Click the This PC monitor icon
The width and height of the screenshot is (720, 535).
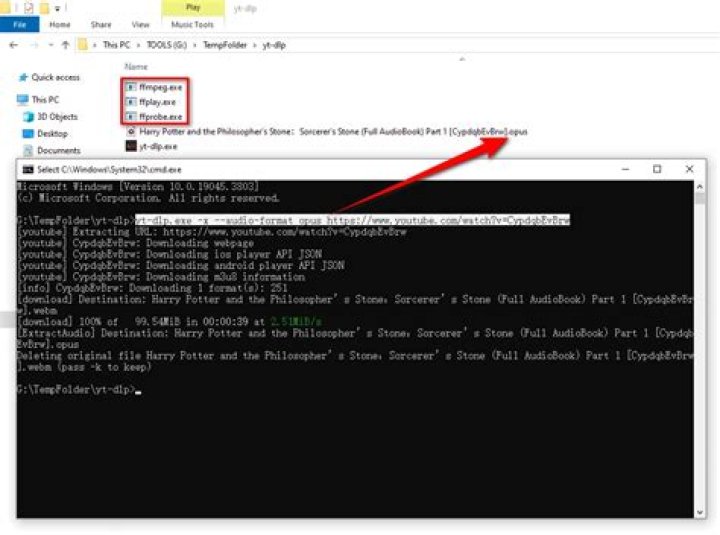[22, 99]
